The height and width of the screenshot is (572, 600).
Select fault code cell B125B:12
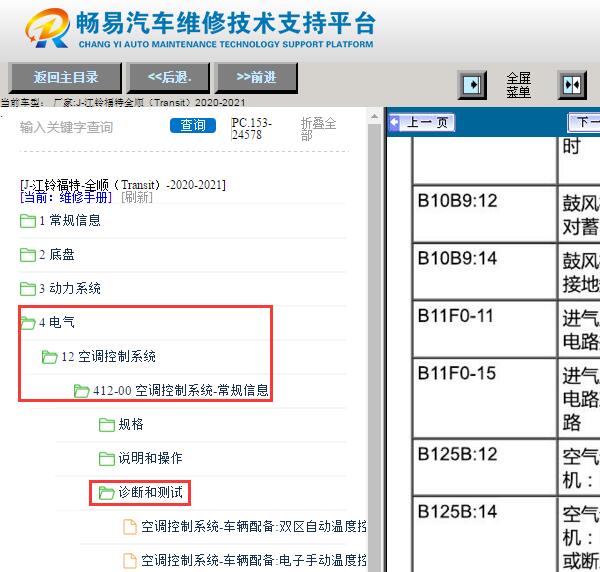(484, 468)
